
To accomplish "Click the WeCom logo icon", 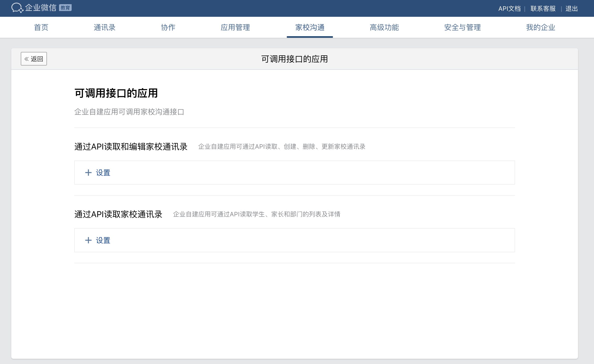I will (x=17, y=8).
